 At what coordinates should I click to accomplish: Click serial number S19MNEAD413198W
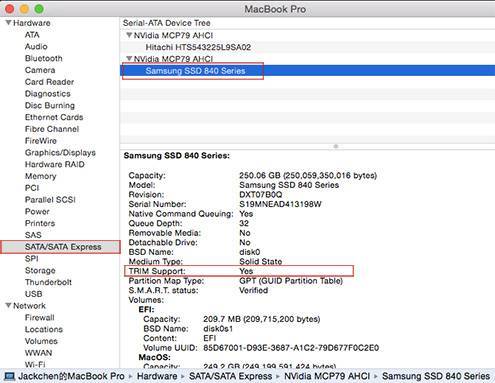(x=280, y=204)
